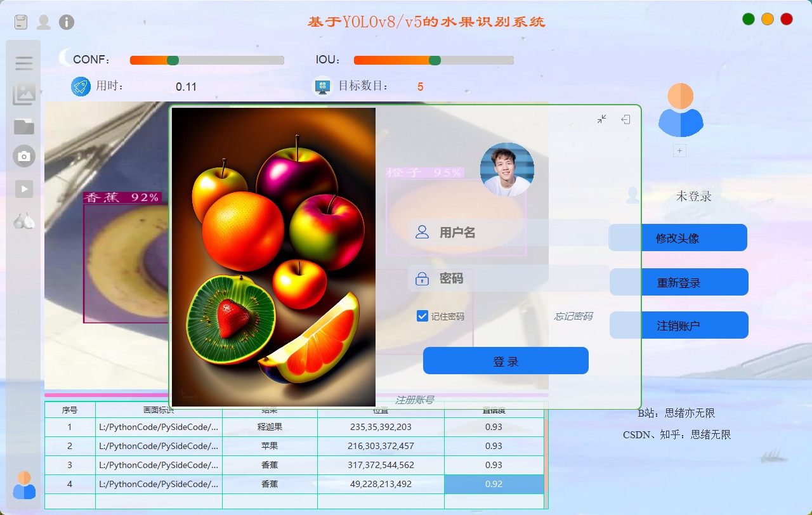Exit the login dialog using the exit icon
Viewport: 812px width, 515px height.
pyautogui.click(x=625, y=119)
